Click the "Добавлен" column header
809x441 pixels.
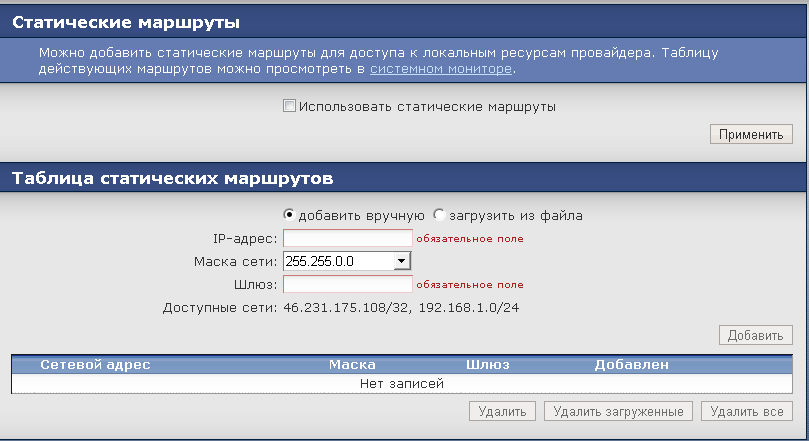pos(631,365)
